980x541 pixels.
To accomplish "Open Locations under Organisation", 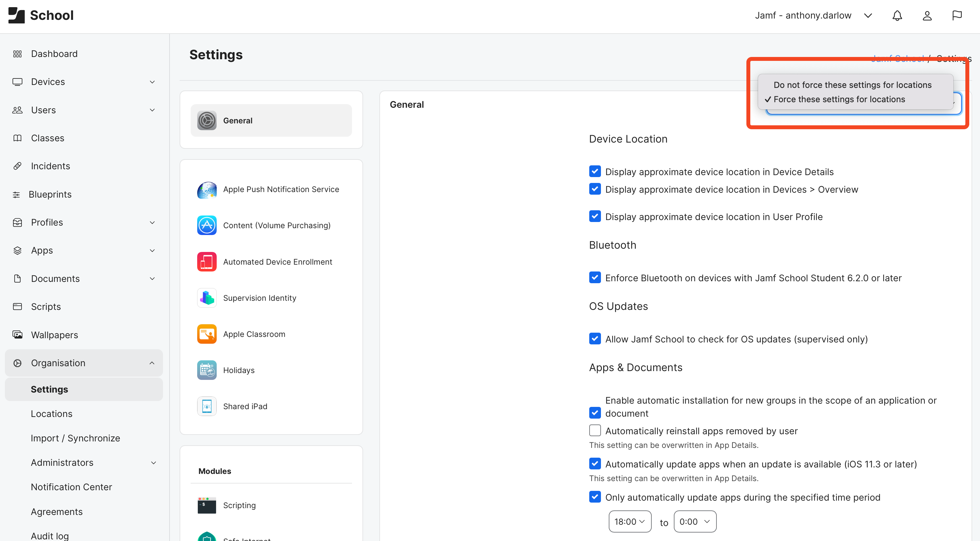I will pos(52,414).
